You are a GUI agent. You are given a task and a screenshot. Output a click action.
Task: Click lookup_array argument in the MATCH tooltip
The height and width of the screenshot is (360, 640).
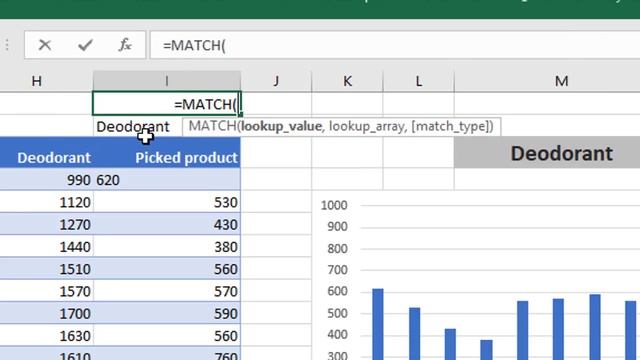tap(367, 126)
